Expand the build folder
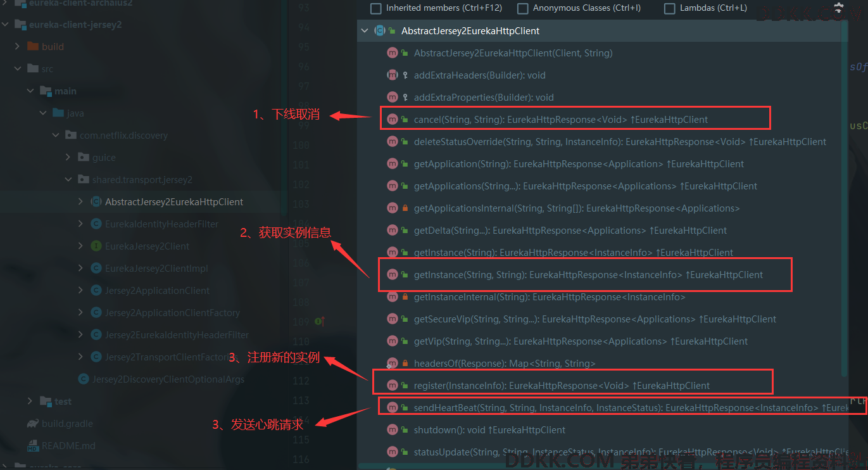868x470 pixels. coord(17,47)
